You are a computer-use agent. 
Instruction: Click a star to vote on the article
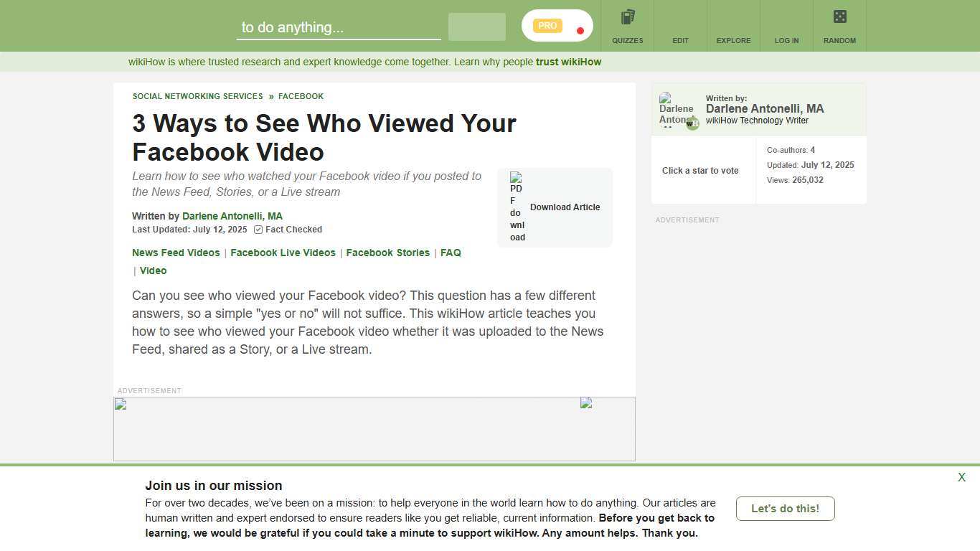(699, 171)
